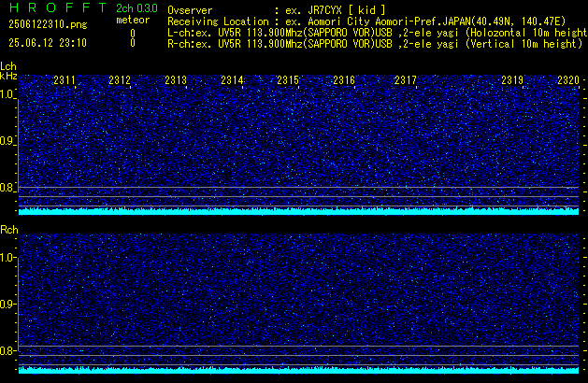Select the 2313 time marker
This screenshot has height=383, width=588.
pos(176,80)
